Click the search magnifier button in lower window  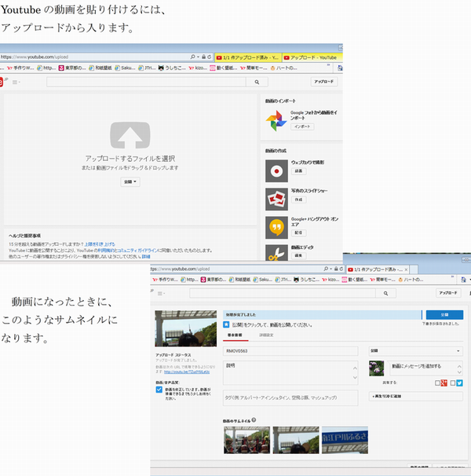(x=385, y=293)
